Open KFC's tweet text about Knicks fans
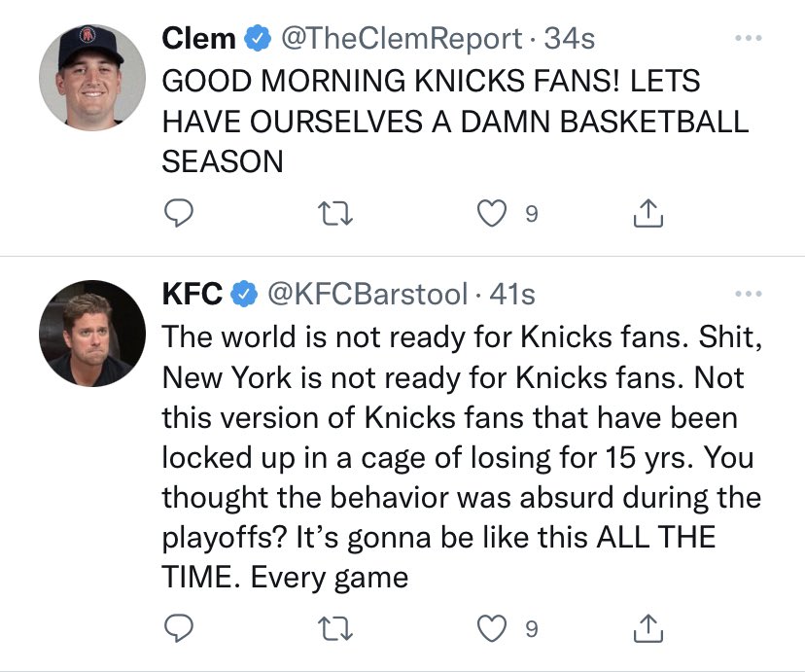Viewport: 805px width, 672px height. 462,457
